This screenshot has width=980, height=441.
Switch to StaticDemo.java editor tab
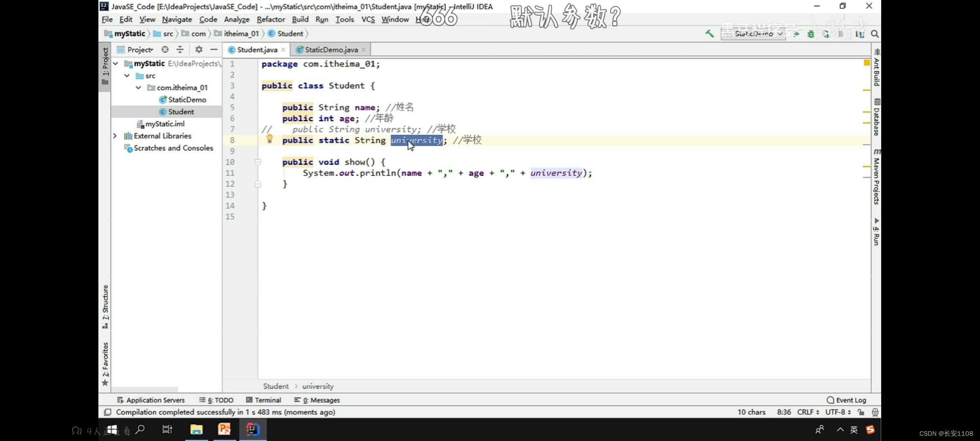tap(331, 50)
